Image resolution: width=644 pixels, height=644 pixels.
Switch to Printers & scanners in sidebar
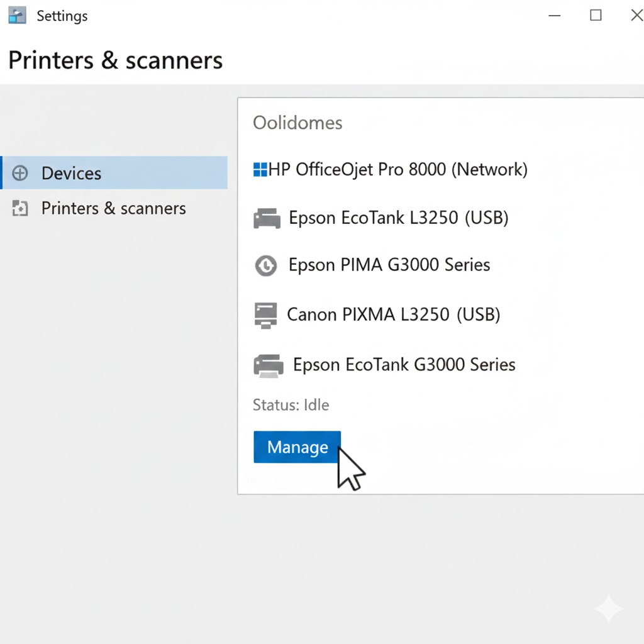[113, 209]
